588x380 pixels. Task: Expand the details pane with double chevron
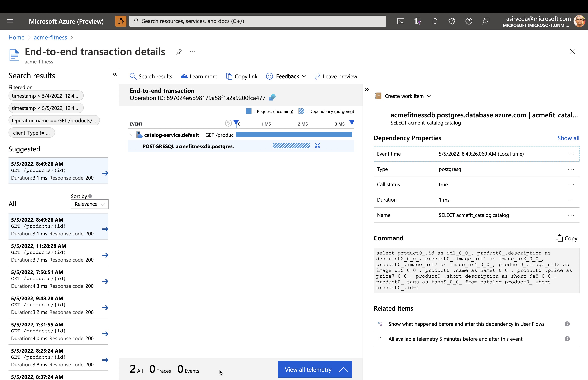click(367, 89)
